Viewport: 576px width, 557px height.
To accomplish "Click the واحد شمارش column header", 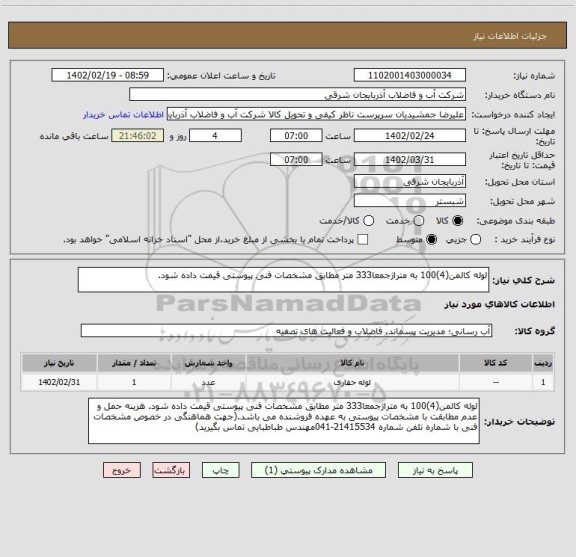I will click(208, 363).
